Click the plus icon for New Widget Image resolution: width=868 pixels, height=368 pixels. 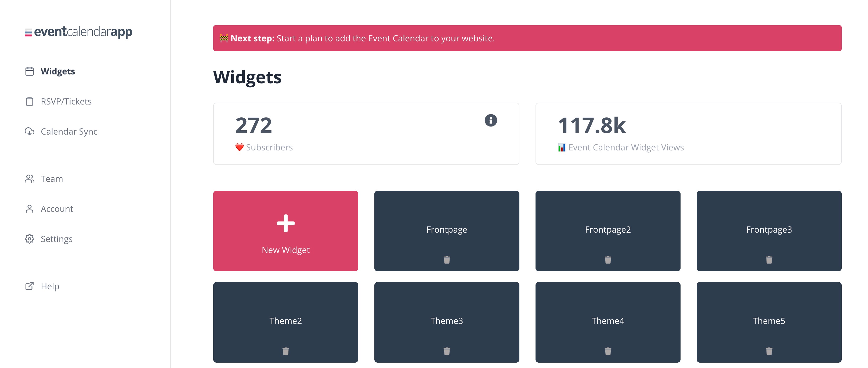pos(286,223)
